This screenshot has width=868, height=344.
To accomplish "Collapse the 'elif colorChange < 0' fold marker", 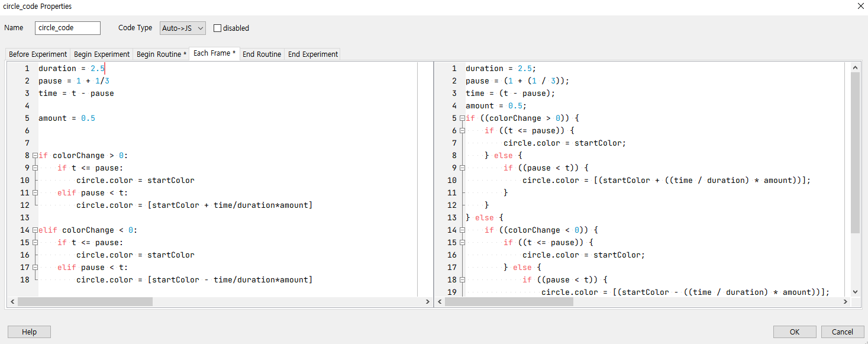I will (36, 230).
